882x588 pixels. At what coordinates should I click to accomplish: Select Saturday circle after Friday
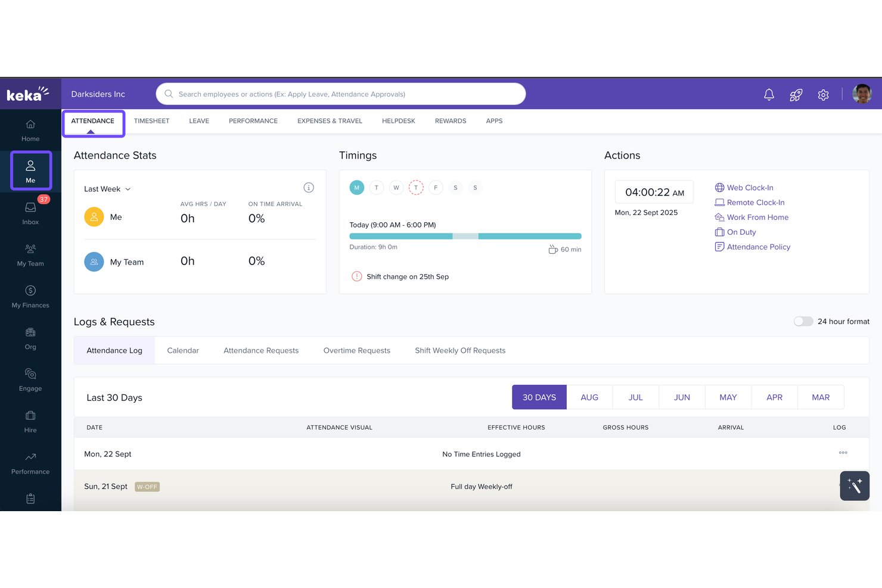[455, 188]
